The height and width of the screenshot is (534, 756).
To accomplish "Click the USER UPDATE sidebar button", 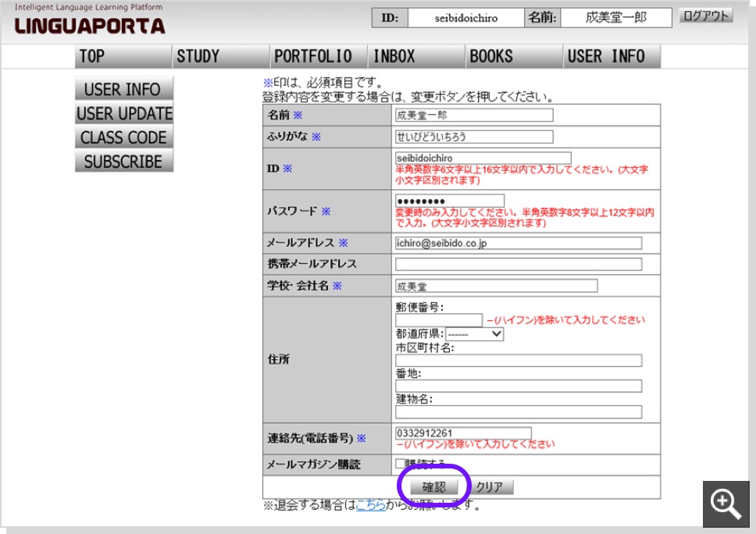I will click(123, 114).
